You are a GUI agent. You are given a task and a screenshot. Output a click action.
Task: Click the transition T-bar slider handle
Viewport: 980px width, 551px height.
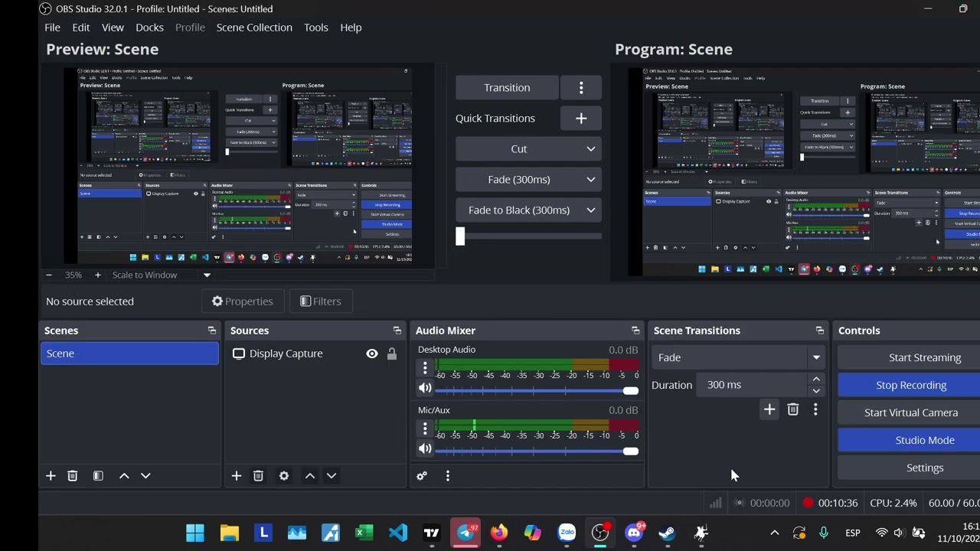(x=460, y=236)
